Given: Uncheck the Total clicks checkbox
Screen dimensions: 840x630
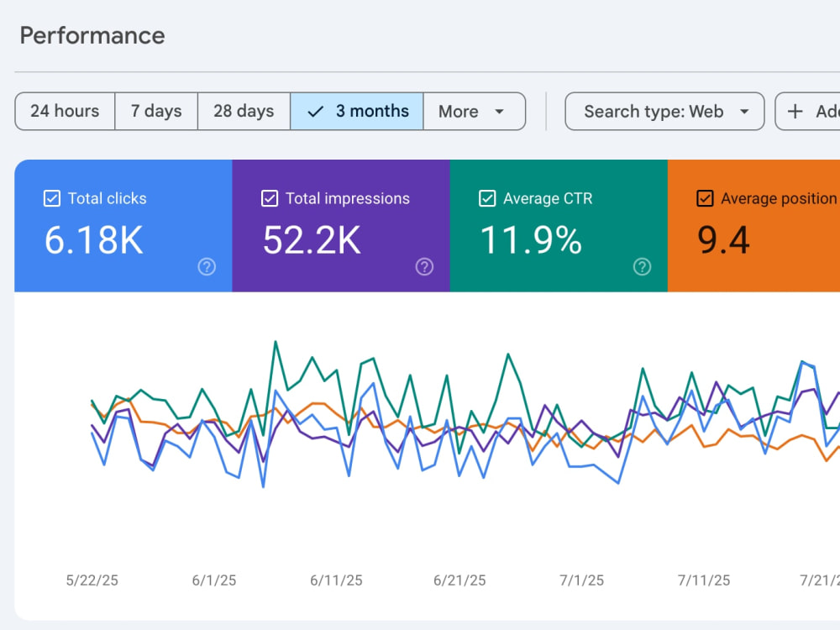Looking at the screenshot, I should click(x=52, y=198).
